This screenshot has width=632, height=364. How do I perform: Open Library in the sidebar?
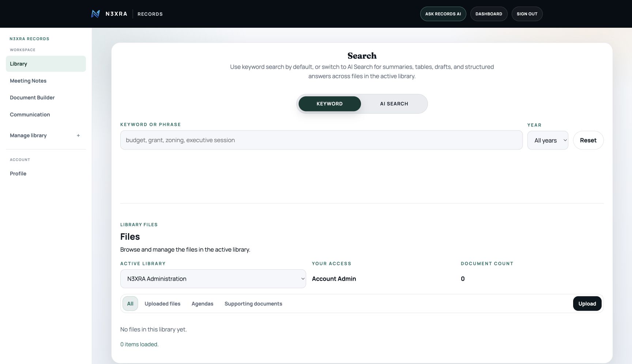tap(46, 64)
